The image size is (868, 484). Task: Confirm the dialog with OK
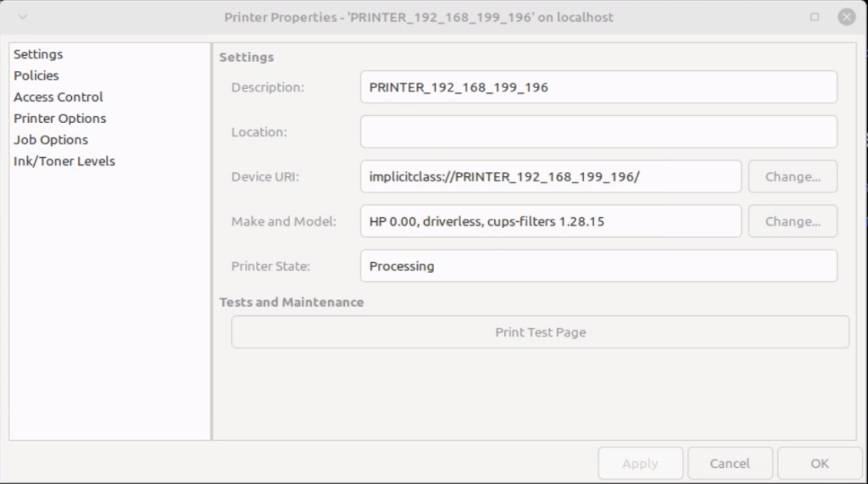819,464
